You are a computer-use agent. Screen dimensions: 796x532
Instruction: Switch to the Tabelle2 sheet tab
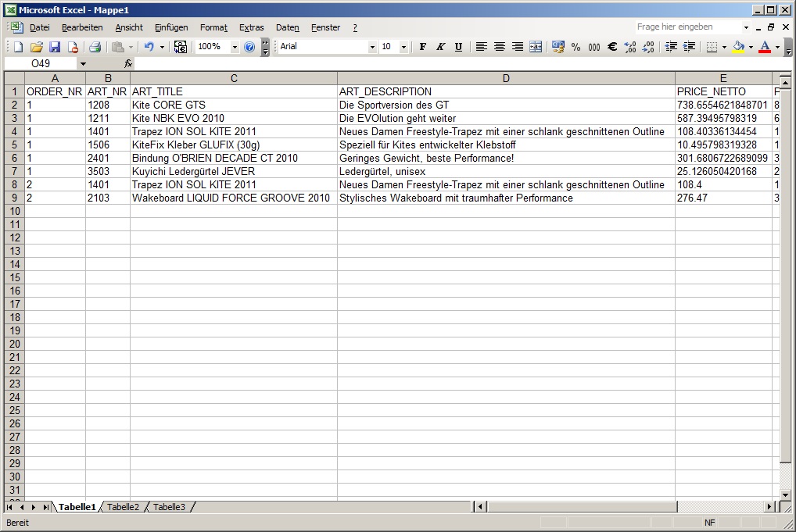click(x=123, y=507)
